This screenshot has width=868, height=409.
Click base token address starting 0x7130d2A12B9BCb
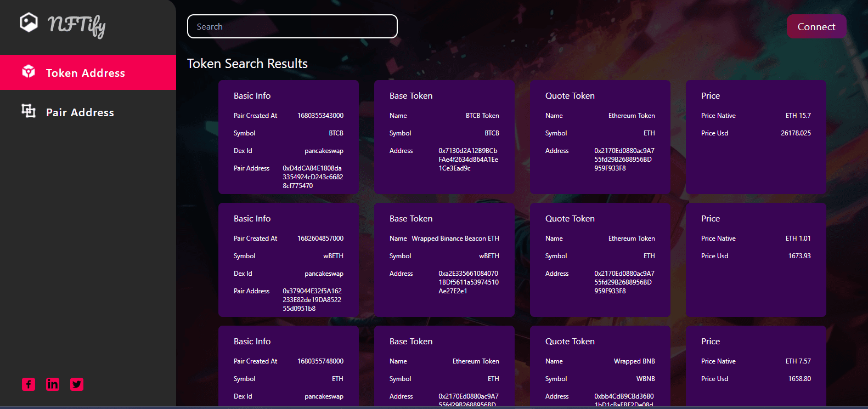coord(469,160)
